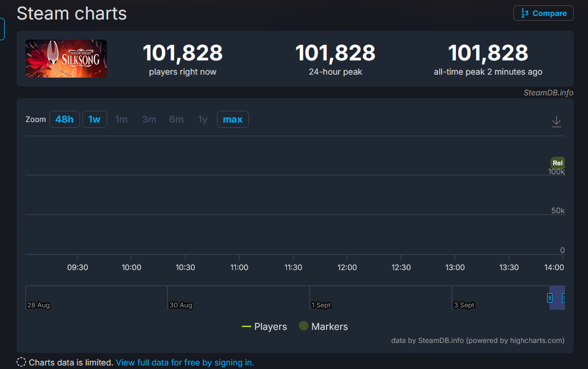Click the 50k axis label
Screen dimensions: 588x369
pos(558,210)
